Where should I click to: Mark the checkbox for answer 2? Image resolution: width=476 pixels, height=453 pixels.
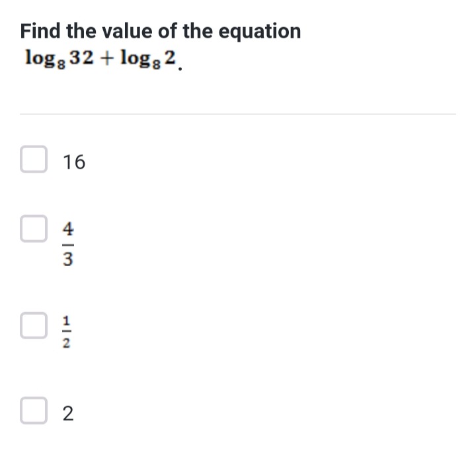(34, 410)
